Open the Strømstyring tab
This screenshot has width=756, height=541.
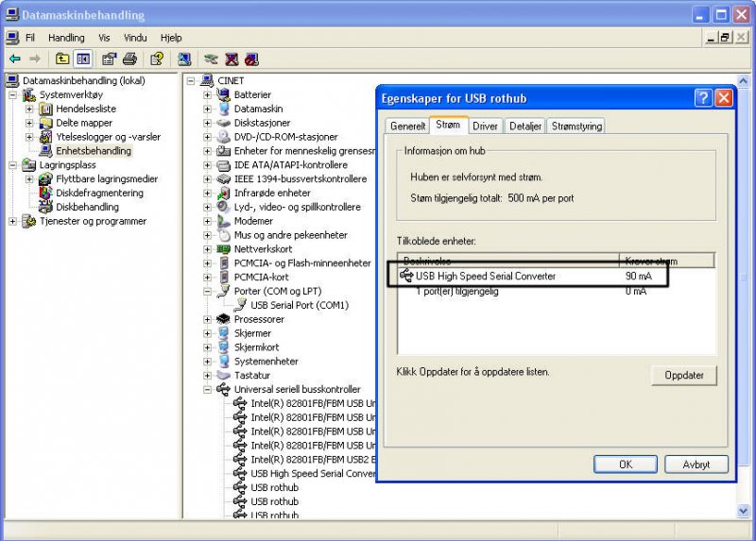coord(576,126)
